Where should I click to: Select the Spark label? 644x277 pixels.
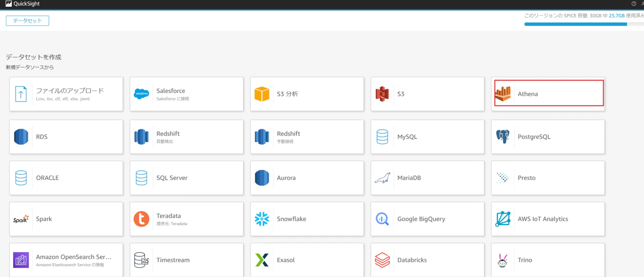44,219
